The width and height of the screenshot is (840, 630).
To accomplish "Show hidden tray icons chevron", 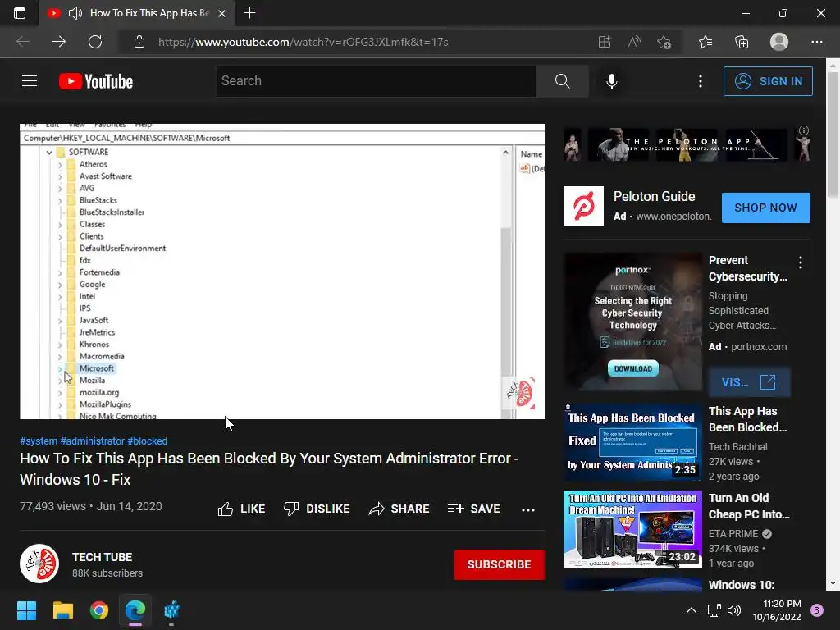I will point(691,610).
